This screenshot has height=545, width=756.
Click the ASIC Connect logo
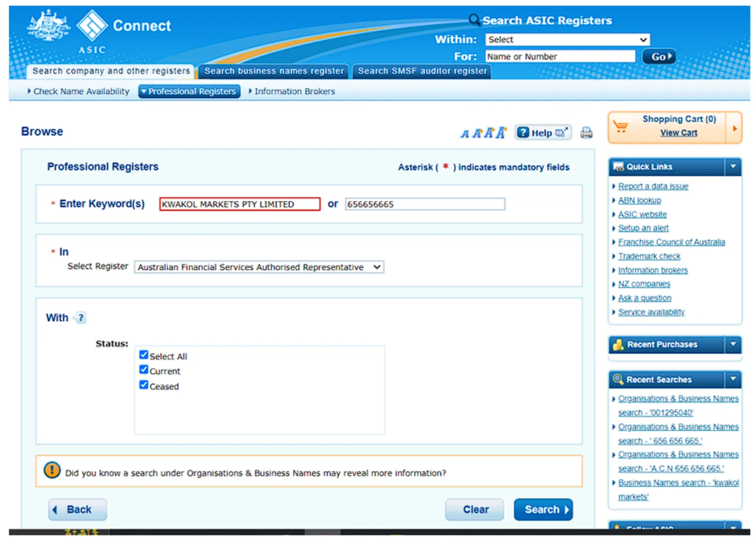(x=99, y=31)
